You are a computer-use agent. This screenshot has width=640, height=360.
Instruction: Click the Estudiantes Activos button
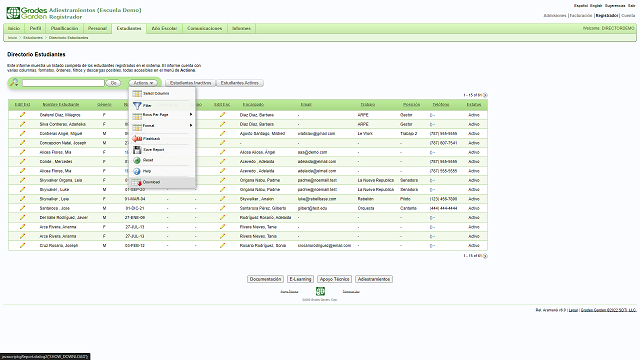point(240,83)
